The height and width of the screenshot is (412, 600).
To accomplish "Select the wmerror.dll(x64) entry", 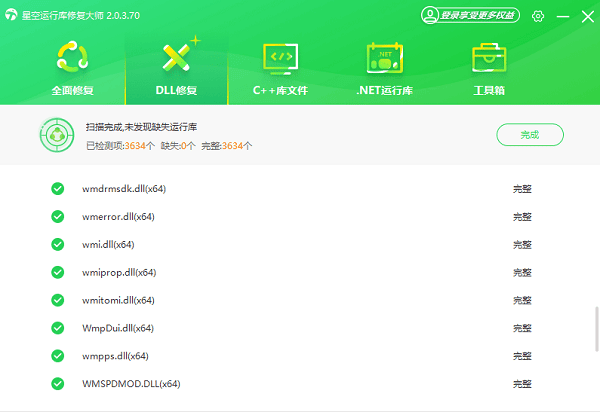I will (118, 217).
